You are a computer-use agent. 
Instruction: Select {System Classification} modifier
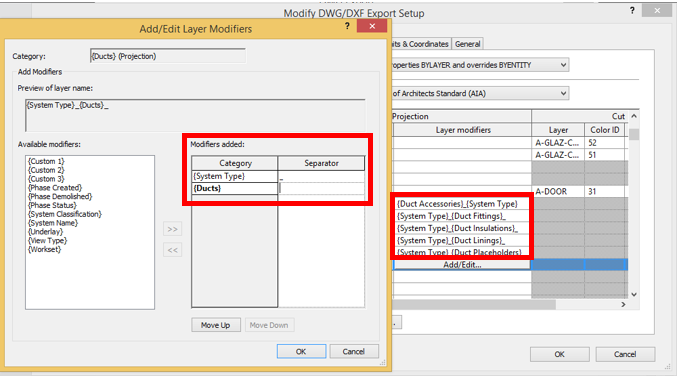[65, 214]
